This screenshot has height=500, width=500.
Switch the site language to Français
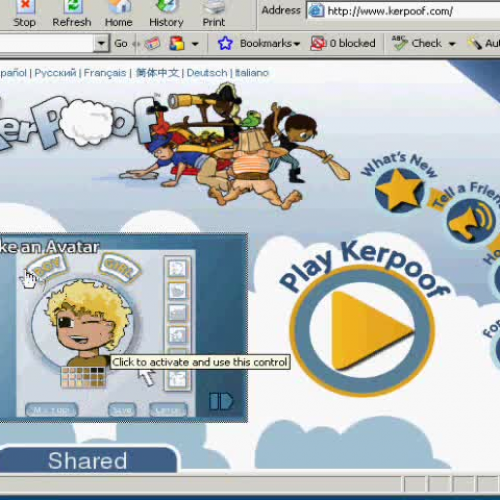(x=105, y=73)
